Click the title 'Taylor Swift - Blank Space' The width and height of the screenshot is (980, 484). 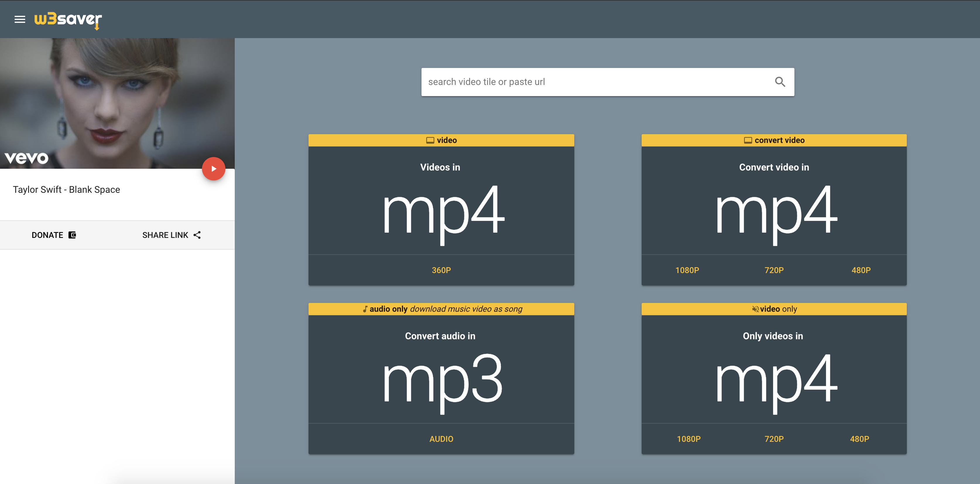point(66,190)
